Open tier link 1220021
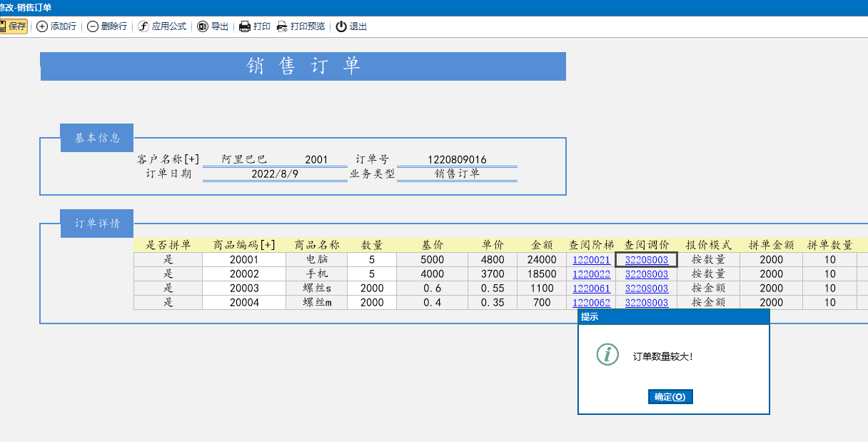 pos(591,260)
